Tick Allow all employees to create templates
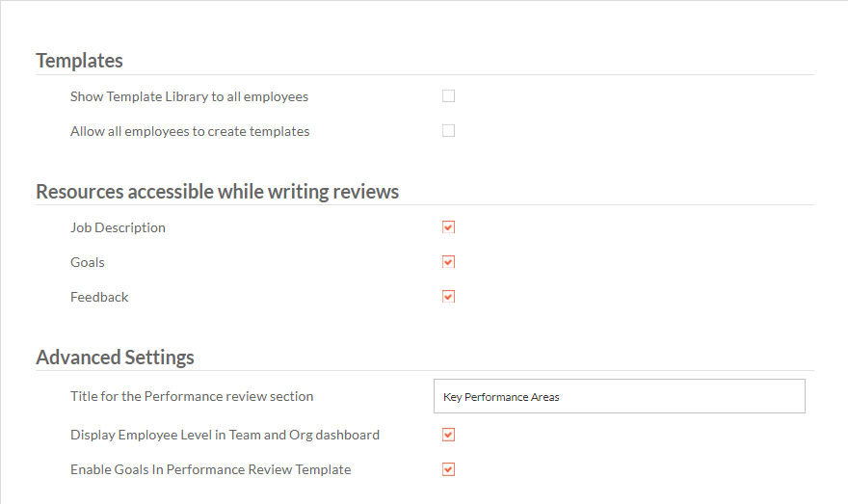Viewport: 848px width, 504px height. point(448,131)
